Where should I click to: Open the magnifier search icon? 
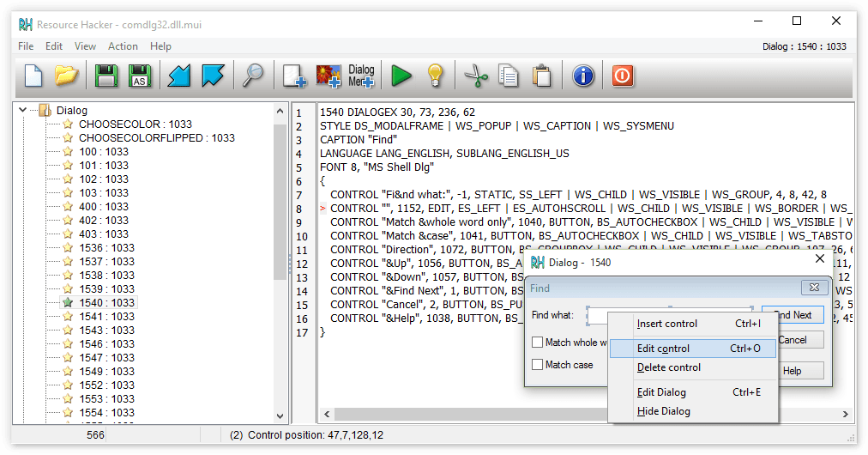[x=253, y=76]
